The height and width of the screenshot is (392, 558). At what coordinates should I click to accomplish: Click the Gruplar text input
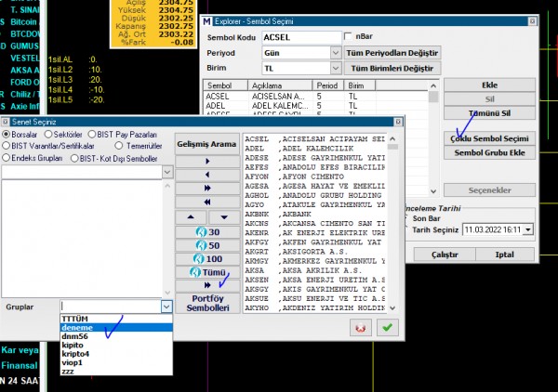point(111,307)
